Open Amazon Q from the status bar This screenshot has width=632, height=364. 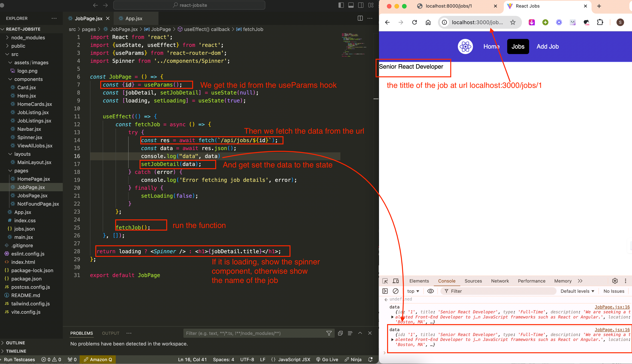98,359
